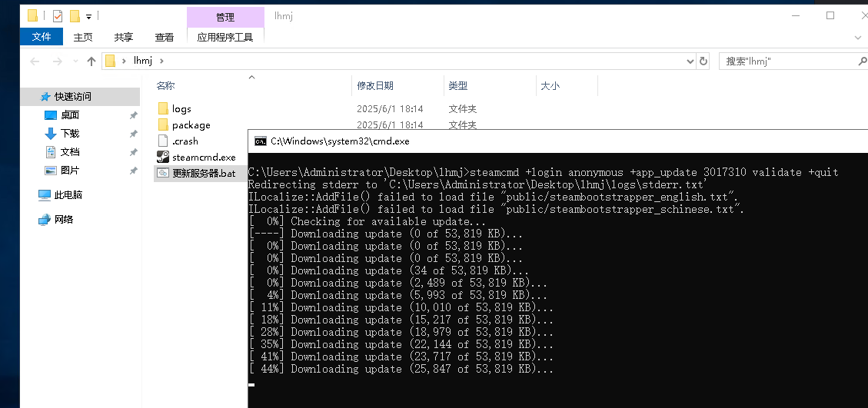Switch to the 主页 tab
Image resolution: width=868 pixels, height=408 pixels.
pyautogui.click(x=83, y=37)
